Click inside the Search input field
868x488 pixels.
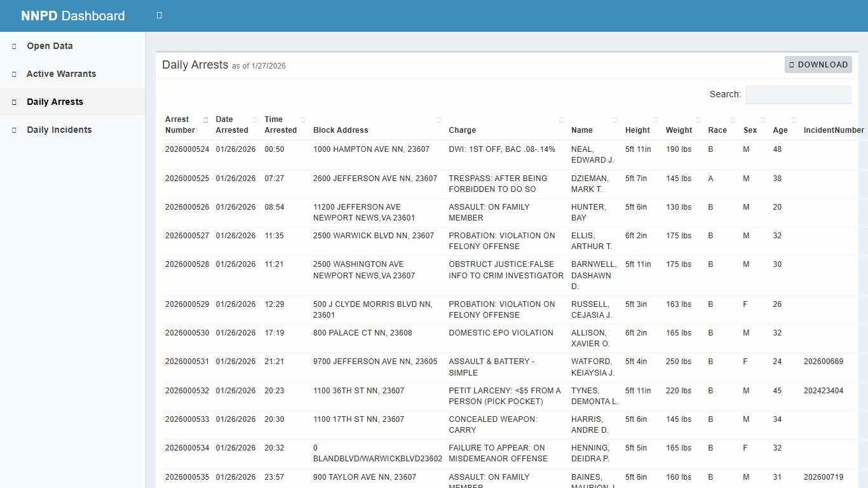click(798, 94)
